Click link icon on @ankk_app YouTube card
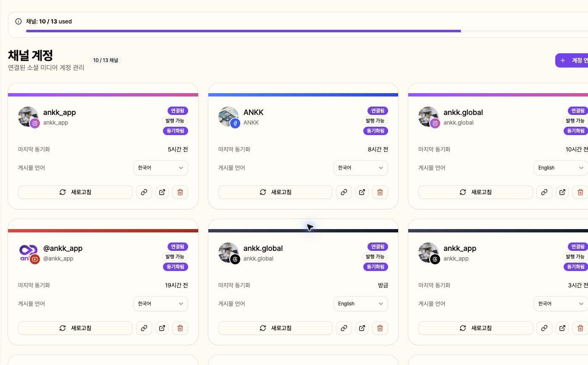 click(144, 328)
